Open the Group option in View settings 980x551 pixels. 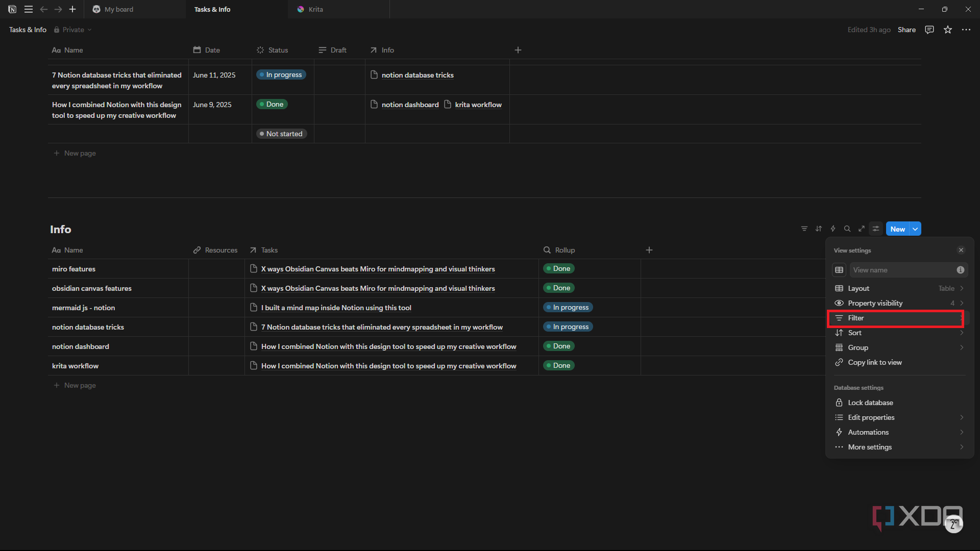click(899, 347)
